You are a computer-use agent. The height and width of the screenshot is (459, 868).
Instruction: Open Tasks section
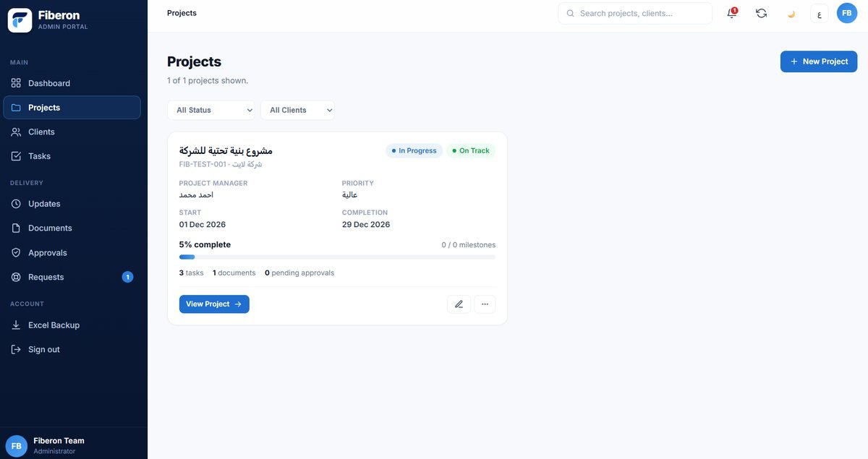(x=72, y=156)
